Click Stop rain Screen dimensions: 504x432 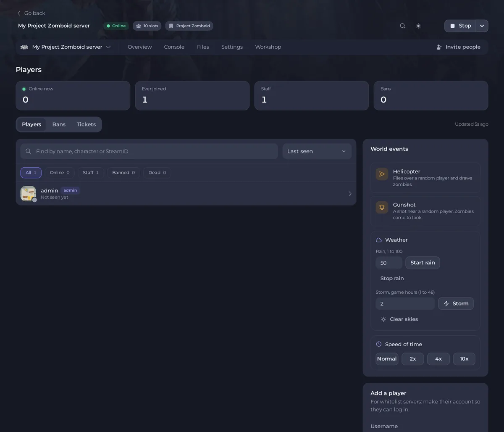392,279
